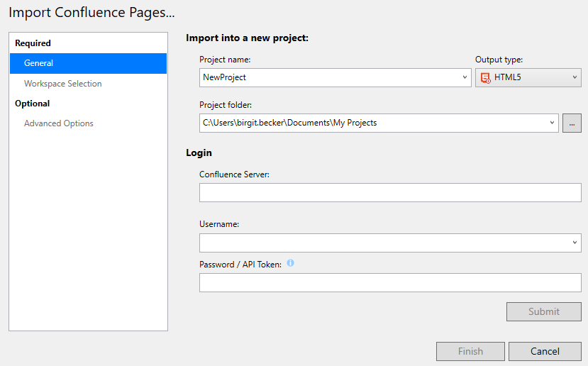588x366 pixels.
Task: Cancel the import dialog
Action: [545, 351]
